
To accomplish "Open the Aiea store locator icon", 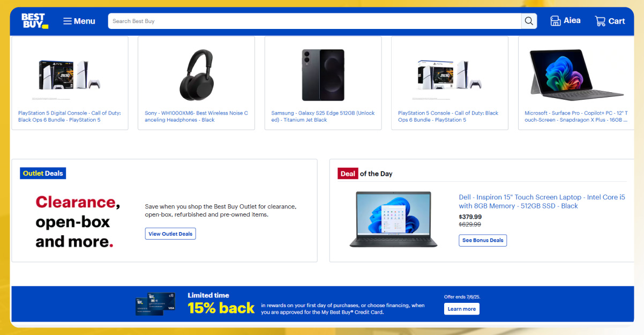I will (565, 21).
